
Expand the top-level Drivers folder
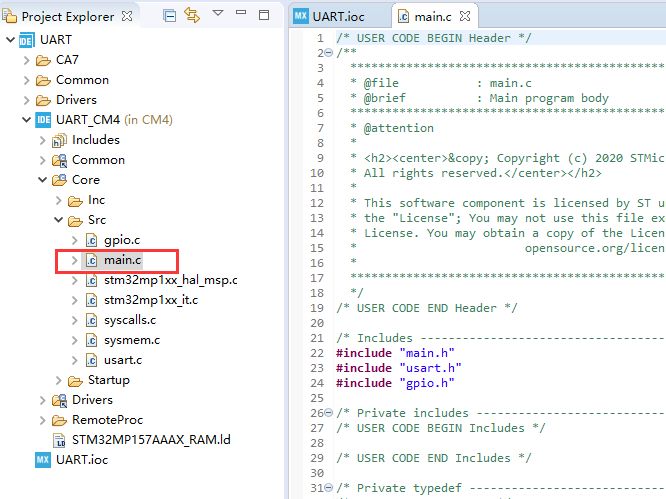[26, 100]
